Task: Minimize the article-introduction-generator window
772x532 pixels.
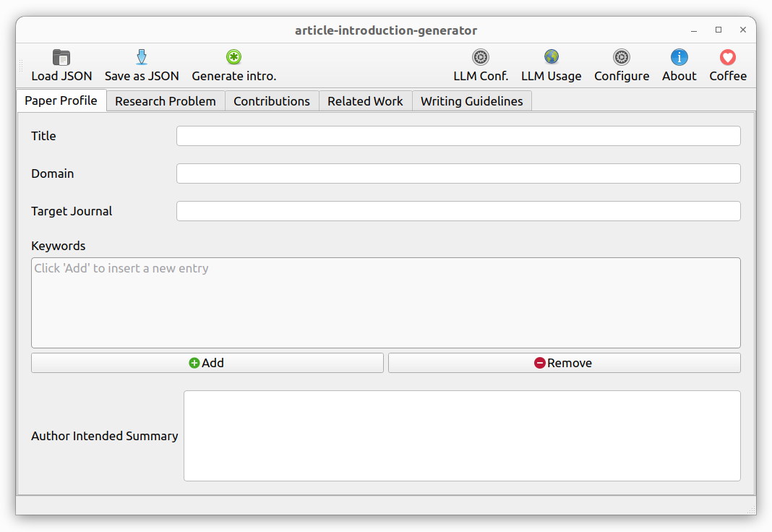Action: pyautogui.click(x=694, y=30)
